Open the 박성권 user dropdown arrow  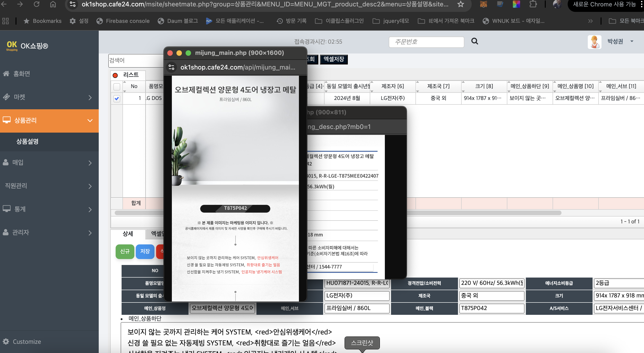632,42
